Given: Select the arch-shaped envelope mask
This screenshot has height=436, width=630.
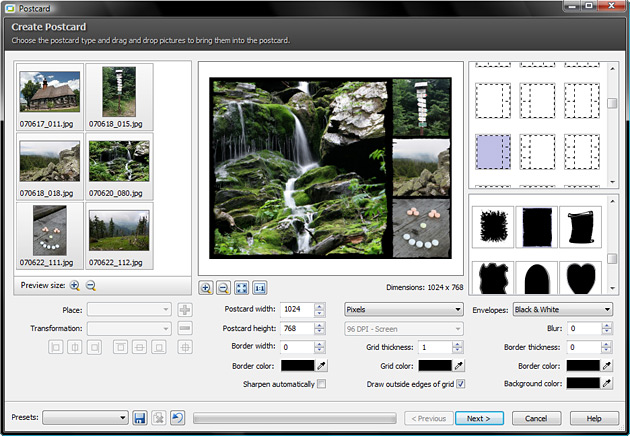Looking at the screenshot, I should point(537,278).
